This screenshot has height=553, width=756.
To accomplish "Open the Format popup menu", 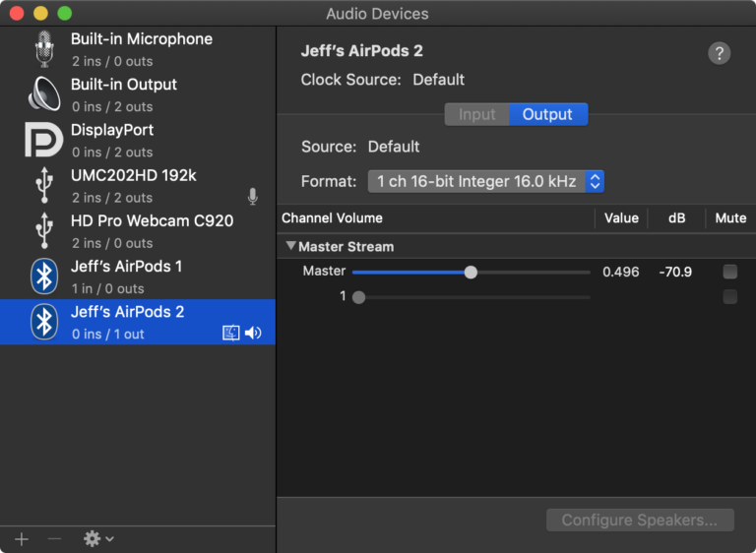I will pyautogui.click(x=486, y=181).
